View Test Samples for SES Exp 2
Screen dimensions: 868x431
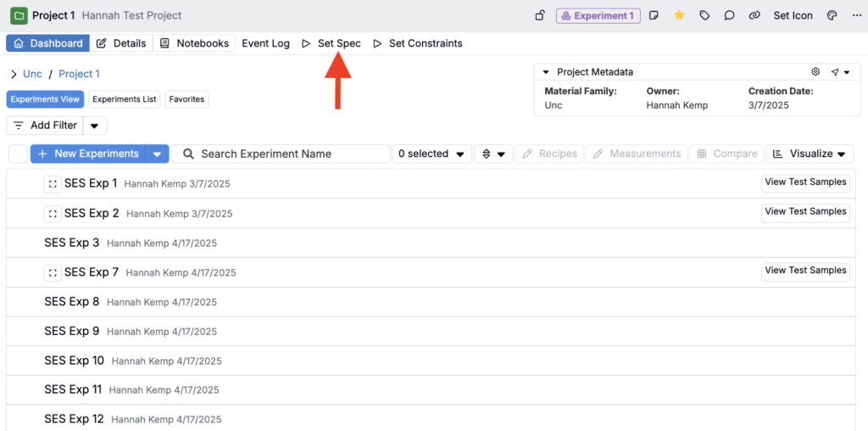(805, 211)
